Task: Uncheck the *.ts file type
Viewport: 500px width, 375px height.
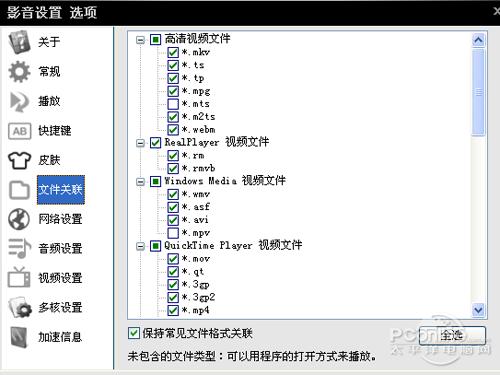Action: coord(173,65)
